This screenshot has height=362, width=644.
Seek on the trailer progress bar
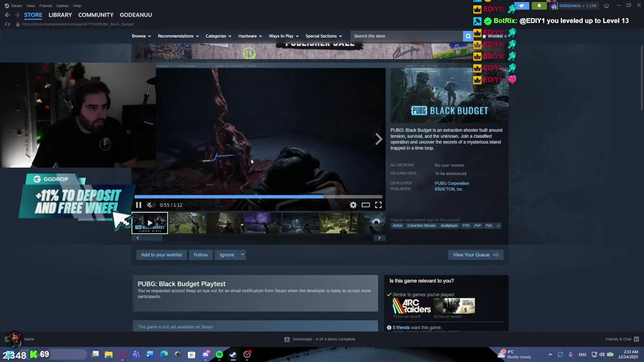[x=258, y=197]
